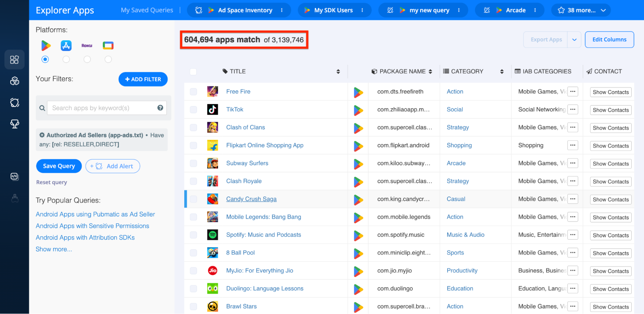Click the My Saved Queries label

coord(147,10)
